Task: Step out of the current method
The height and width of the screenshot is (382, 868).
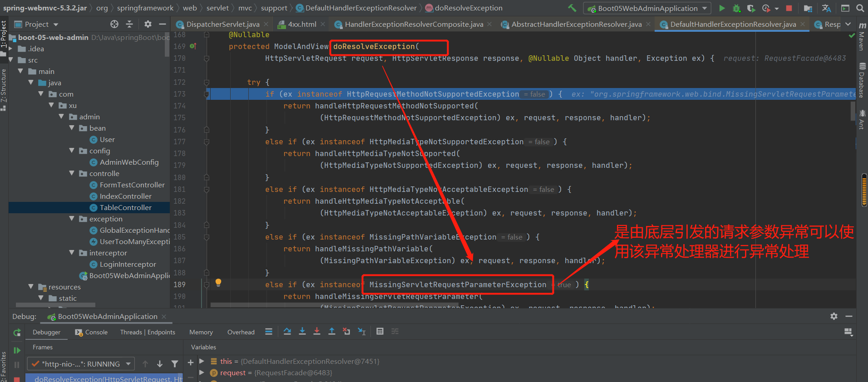Action: click(332, 332)
